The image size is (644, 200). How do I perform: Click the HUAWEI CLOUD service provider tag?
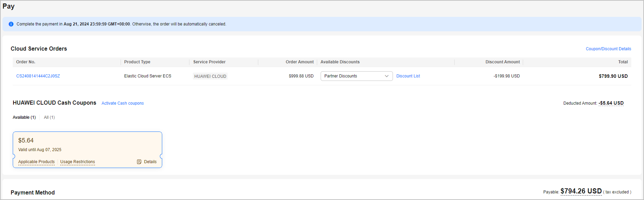coord(210,76)
